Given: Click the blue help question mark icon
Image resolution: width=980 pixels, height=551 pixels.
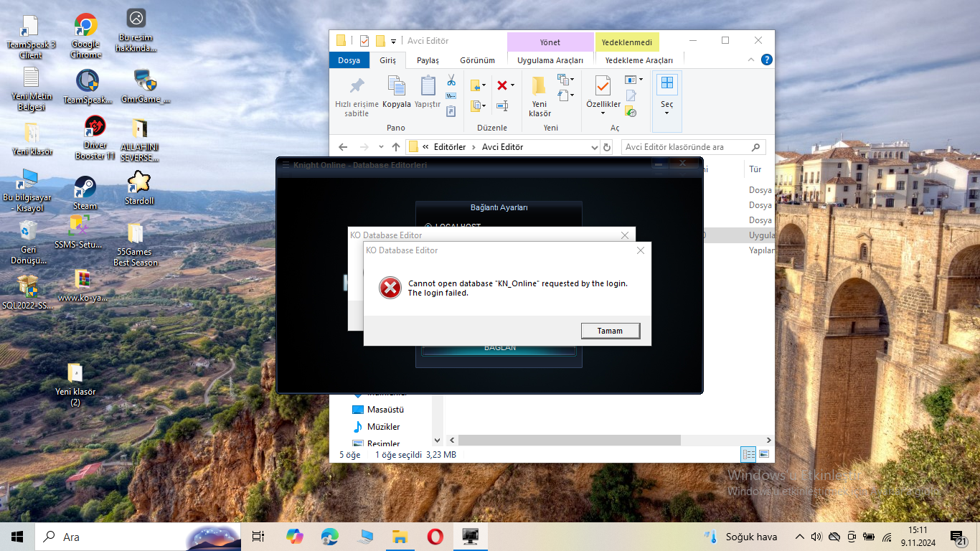Looking at the screenshot, I should pos(766,60).
